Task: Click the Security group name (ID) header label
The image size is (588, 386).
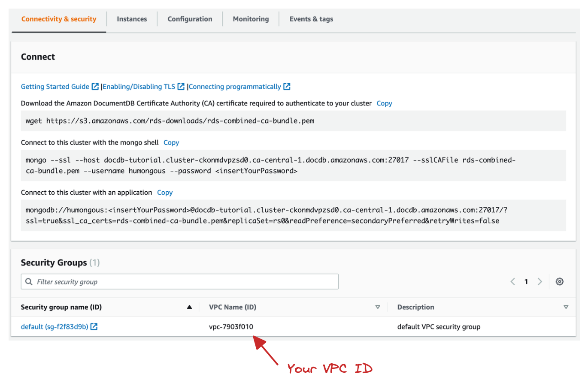Action: point(61,307)
